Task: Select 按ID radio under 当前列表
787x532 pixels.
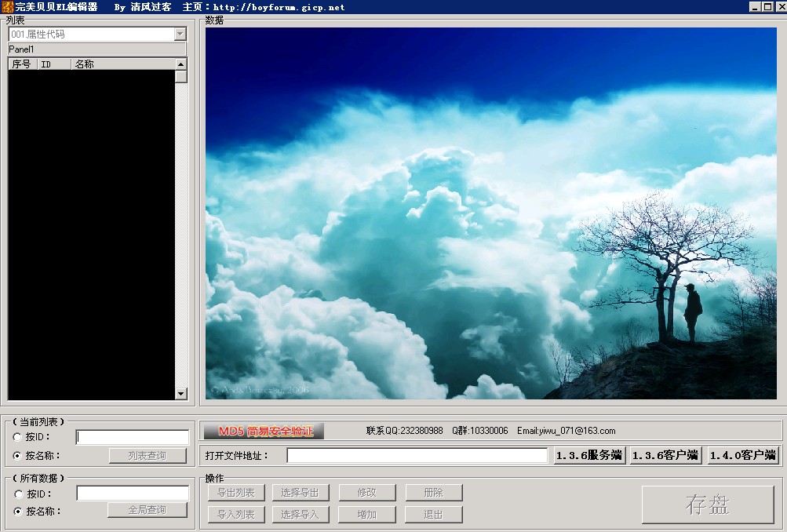Action: (18, 437)
